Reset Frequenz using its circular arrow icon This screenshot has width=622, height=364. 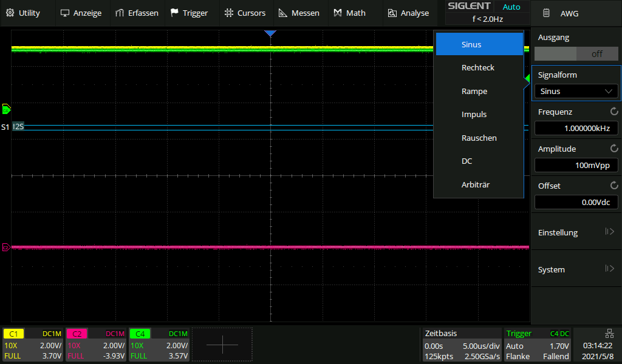tap(614, 112)
